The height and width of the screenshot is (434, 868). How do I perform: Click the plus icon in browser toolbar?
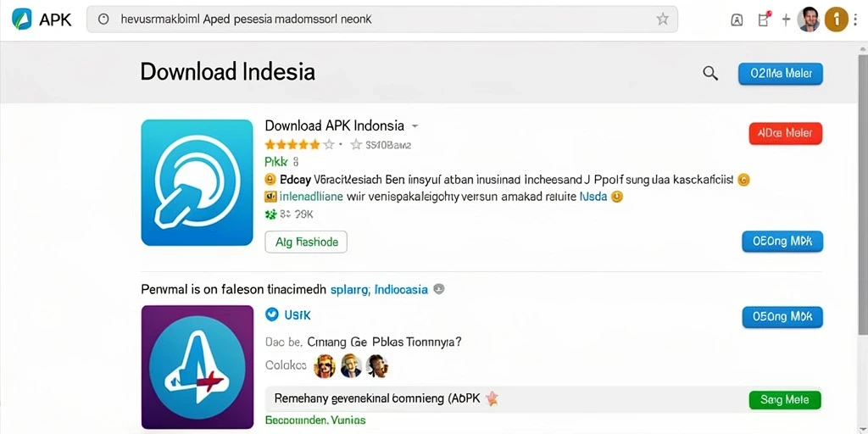786,20
